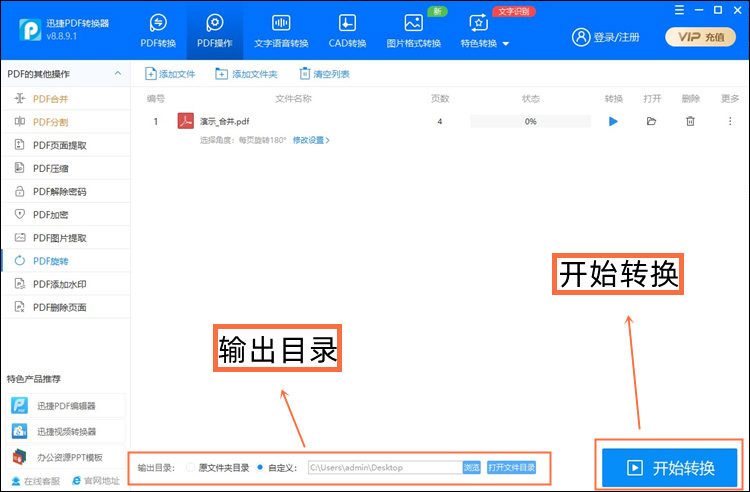Viewport: 750px width, 492px height.
Task: Open the PDF转换 tab
Action: [158, 31]
